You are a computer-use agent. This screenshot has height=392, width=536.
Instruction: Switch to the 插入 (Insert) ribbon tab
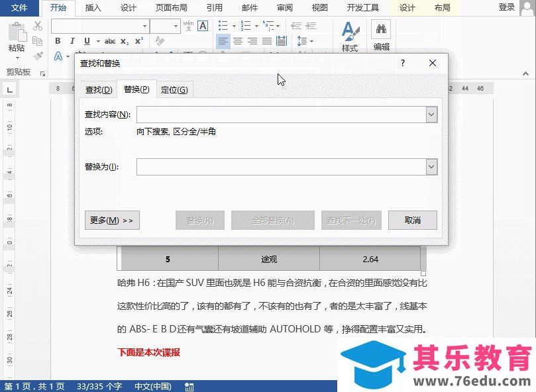pyautogui.click(x=93, y=7)
